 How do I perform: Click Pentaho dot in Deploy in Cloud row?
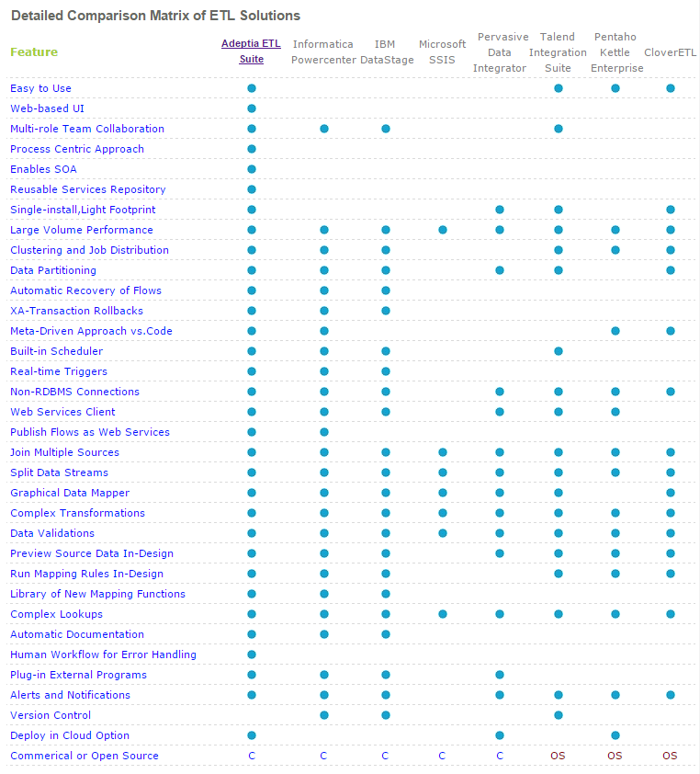pyautogui.click(x=615, y=735)
